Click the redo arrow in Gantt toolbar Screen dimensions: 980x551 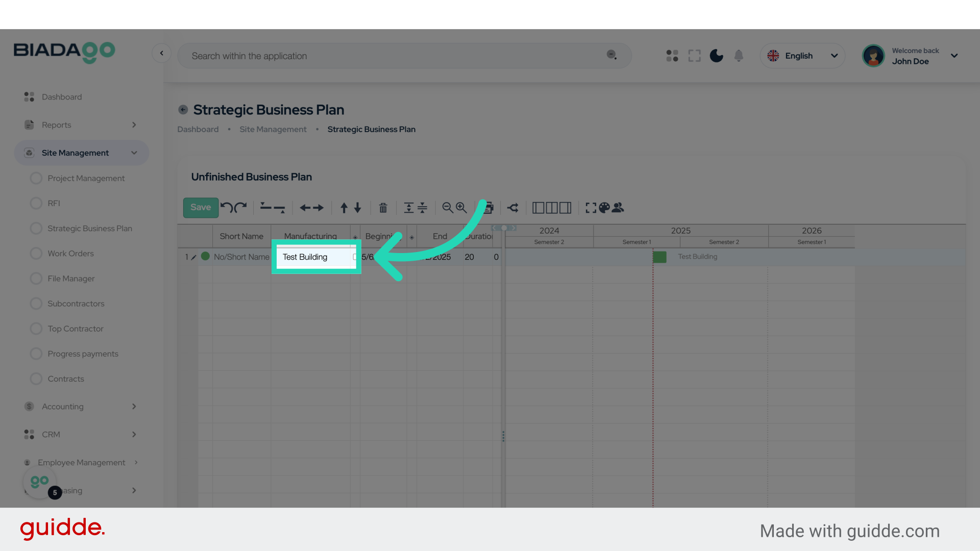pos(241,207)
